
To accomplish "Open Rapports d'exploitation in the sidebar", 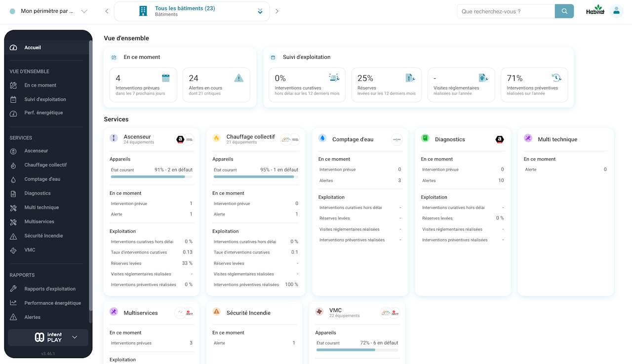I will click(50, 289).
